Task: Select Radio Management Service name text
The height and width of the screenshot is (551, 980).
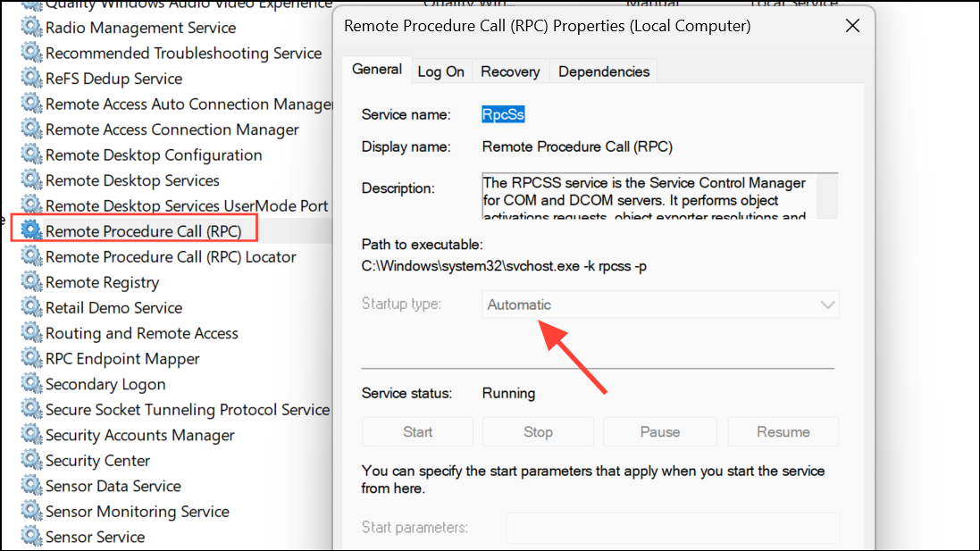Action: 140,28
